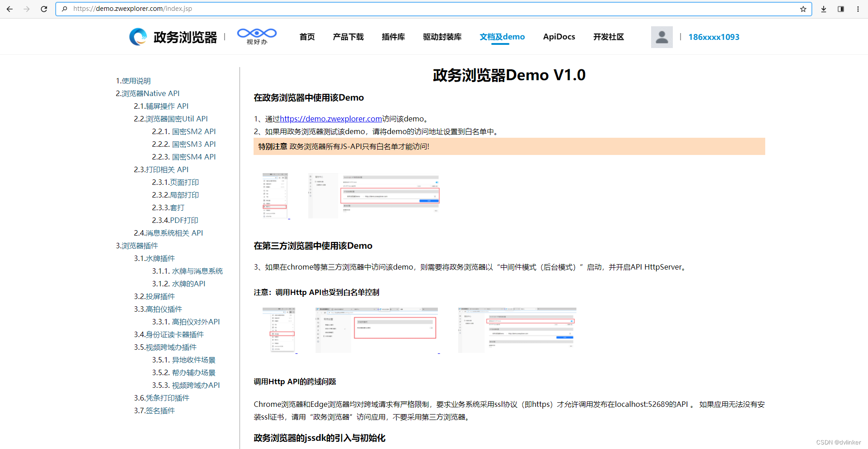868x449 pixels.
Task: Enlarge the rightmost HttpServer settings thumbnail
Action: pyautogui.click(x=517, y=330)
